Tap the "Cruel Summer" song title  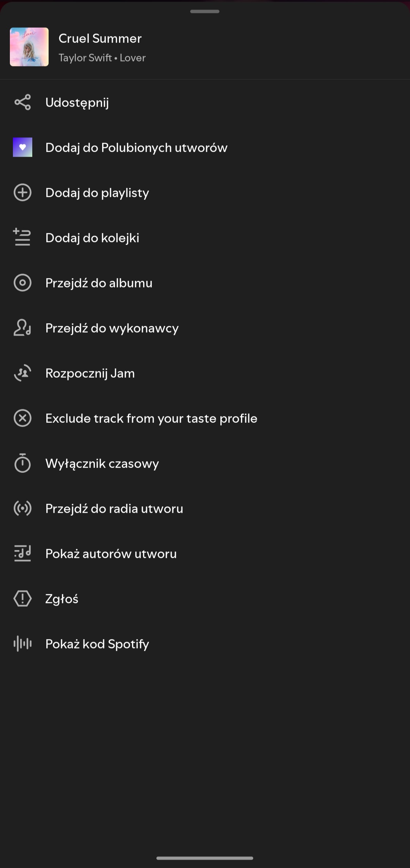(x=100, y=38)
